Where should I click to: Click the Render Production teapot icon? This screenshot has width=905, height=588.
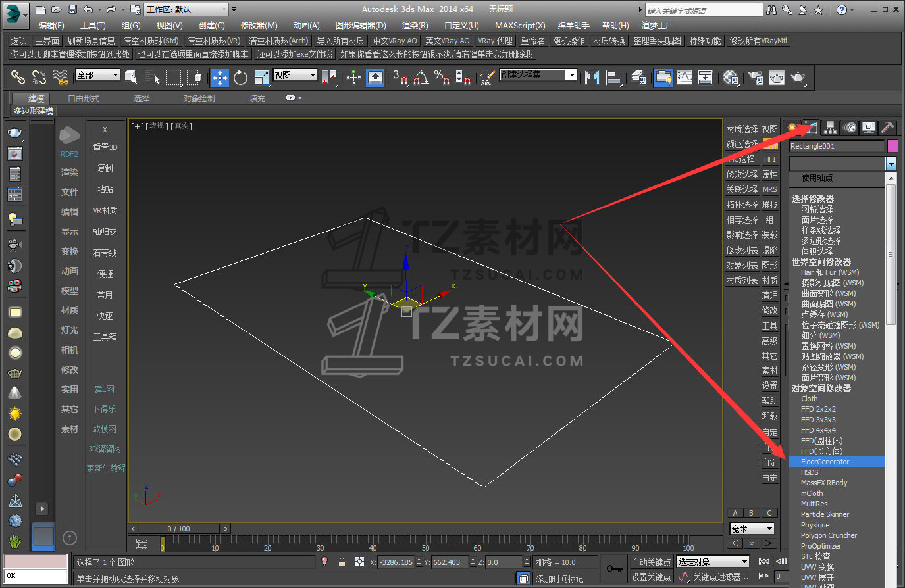pyautogui.click(x=798, y=78)
